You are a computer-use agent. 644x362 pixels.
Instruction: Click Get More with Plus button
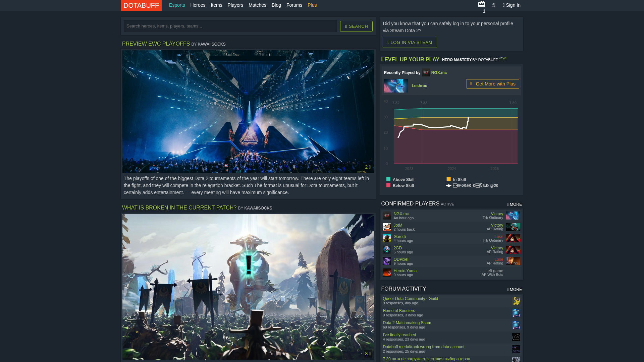click(x=492, y=84)
